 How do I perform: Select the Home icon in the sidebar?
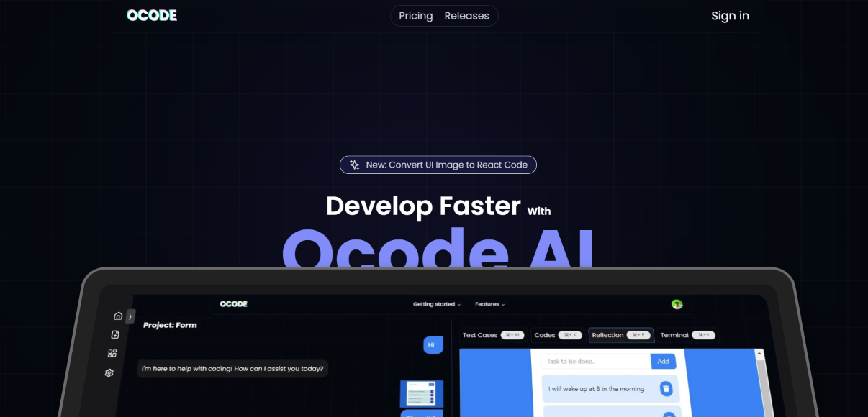pyautogui.click(x=117, y=316)
